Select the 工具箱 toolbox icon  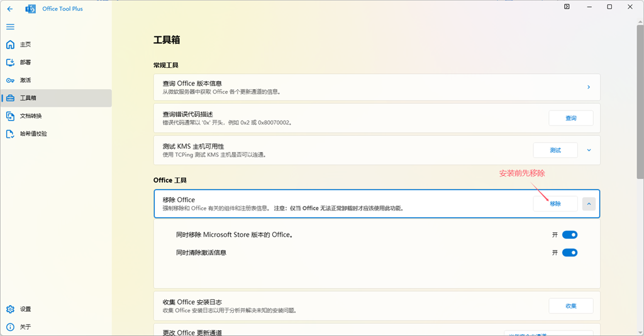[10, 98]
